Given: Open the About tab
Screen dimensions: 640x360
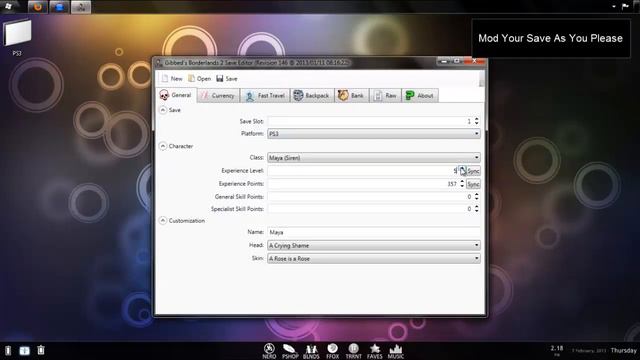Looking at the screenshot, I should (x=420, y=96).
